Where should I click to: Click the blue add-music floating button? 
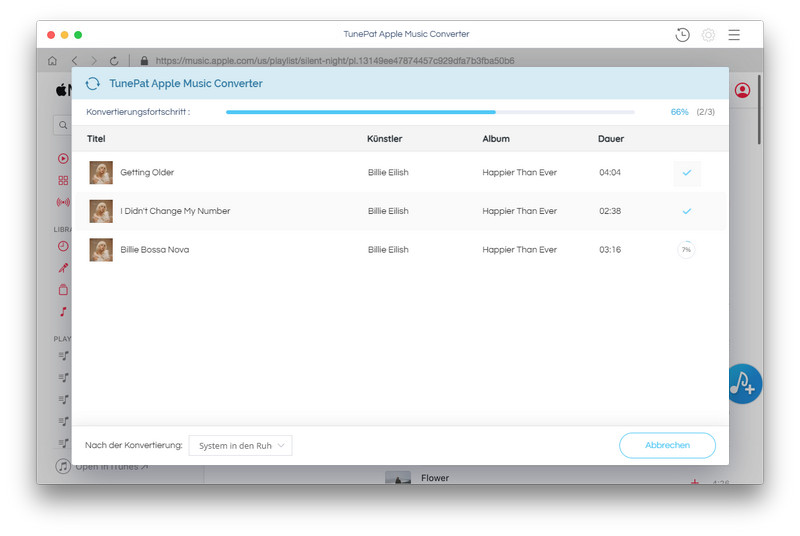[745, 384]
